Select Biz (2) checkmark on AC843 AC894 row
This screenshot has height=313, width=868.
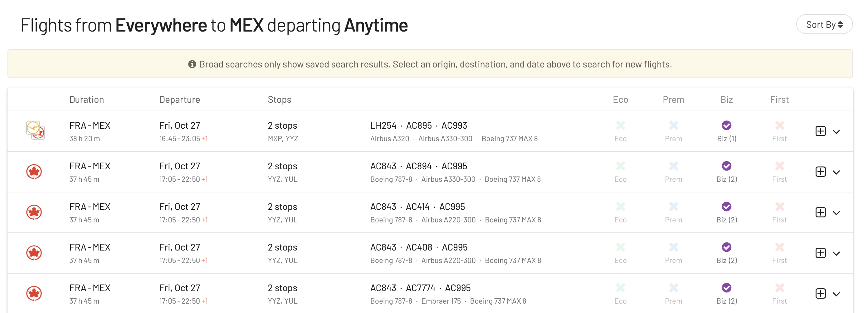click(x=726, y=166)
